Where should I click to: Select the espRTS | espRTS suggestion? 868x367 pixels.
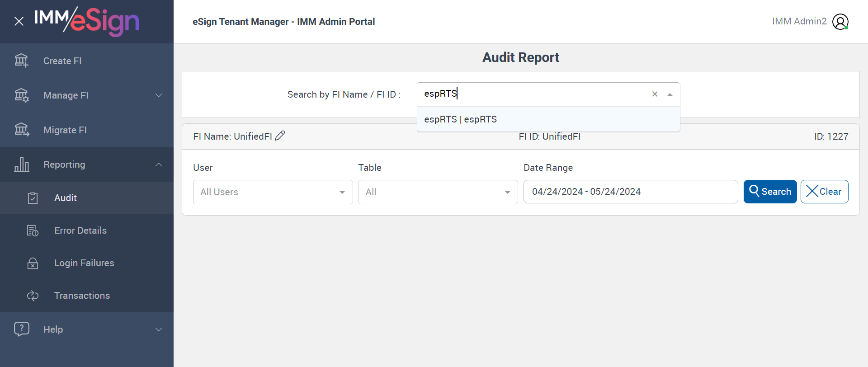tap(461, 119)
